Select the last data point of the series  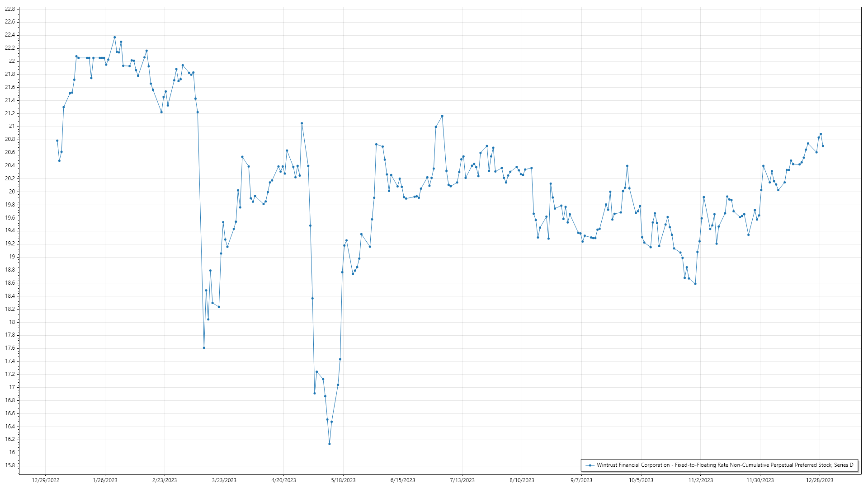[823, 146]
